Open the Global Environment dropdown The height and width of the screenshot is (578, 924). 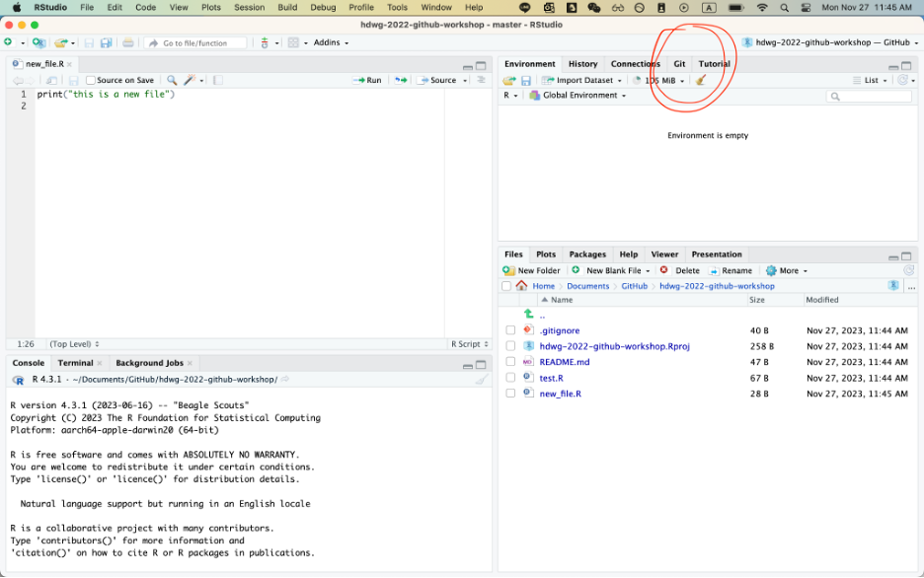(x=577, y=96)
